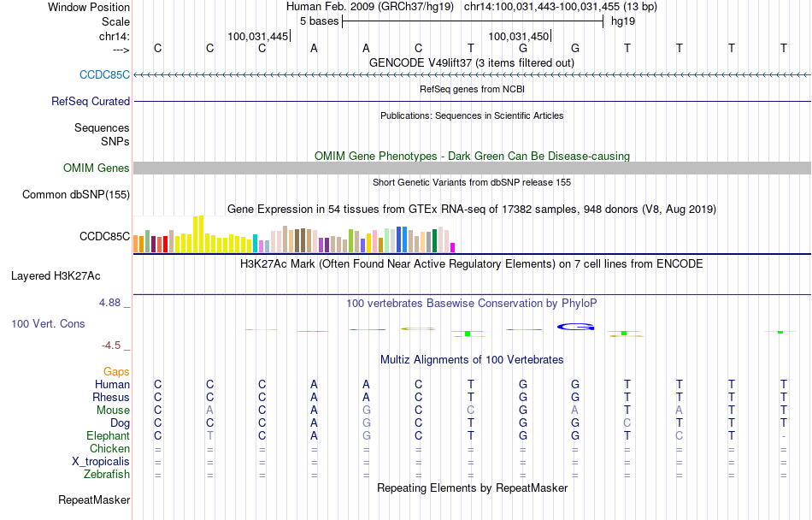Select the Mouse species row label
This screenshot has width=812, height=520.
[x=113, y=411]
